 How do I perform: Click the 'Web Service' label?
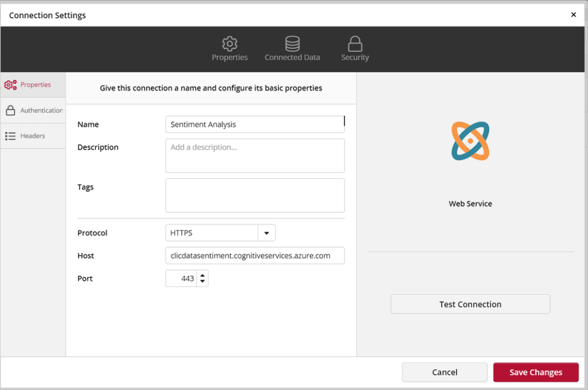470,204
